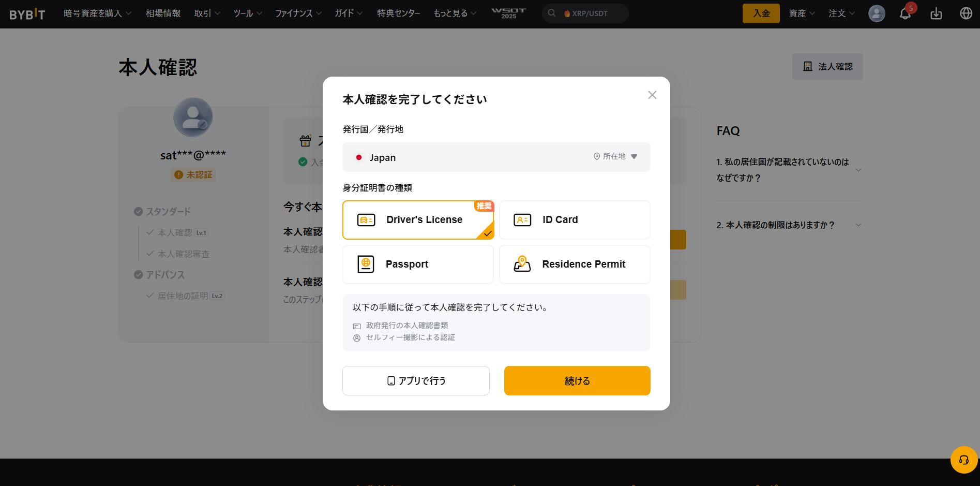
Task: Select Driver's License as ID type
Action: 418,219
